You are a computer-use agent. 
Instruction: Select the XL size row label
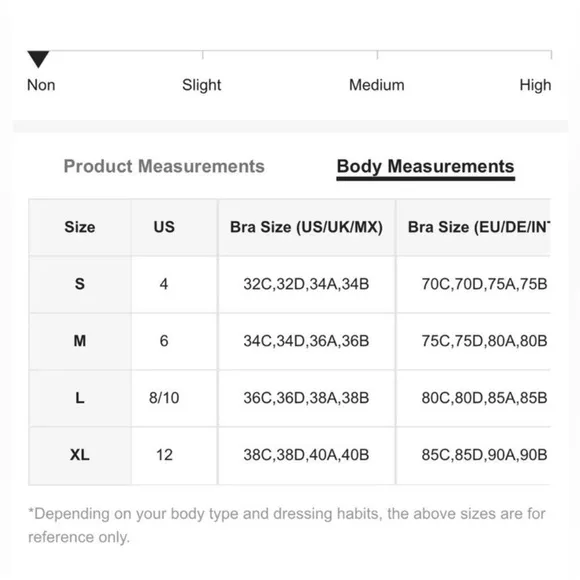(80, 455)
